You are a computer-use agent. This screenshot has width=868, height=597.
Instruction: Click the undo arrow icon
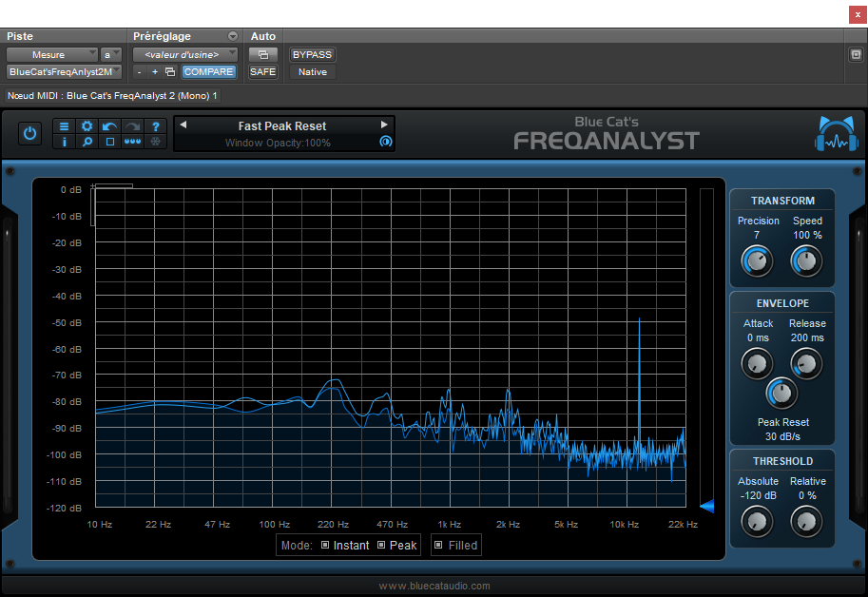(x=109, y=126)
